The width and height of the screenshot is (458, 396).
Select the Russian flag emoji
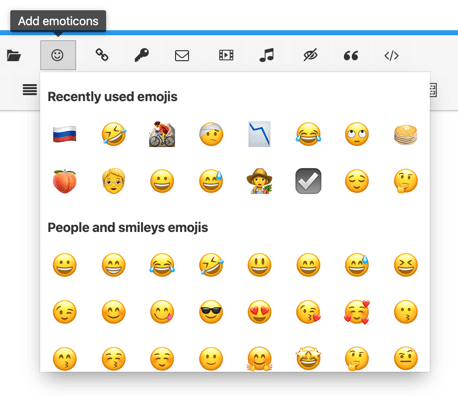click(65, 134)
